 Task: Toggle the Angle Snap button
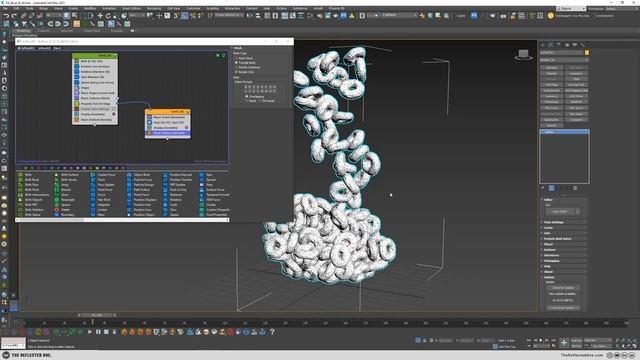[x=185, y=16]
